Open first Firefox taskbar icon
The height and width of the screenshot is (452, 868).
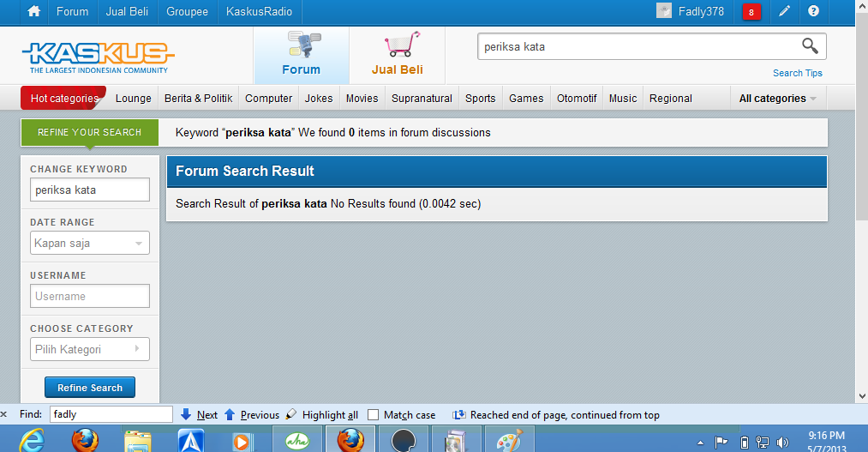pos(85,441)
